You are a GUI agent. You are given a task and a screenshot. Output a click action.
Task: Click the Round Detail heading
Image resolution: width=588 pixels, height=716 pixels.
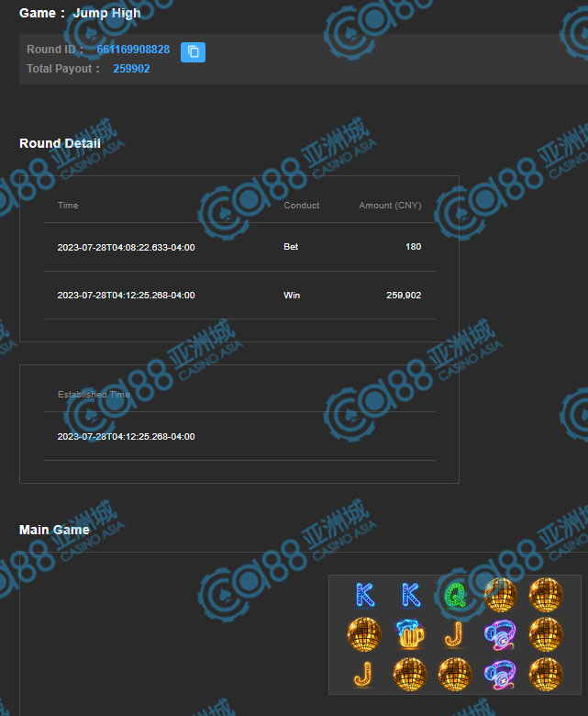pyautogui.click(x=60, y=143)
